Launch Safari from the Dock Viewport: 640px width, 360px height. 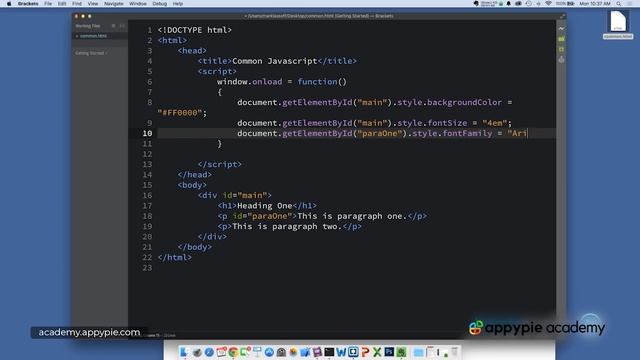209,352
